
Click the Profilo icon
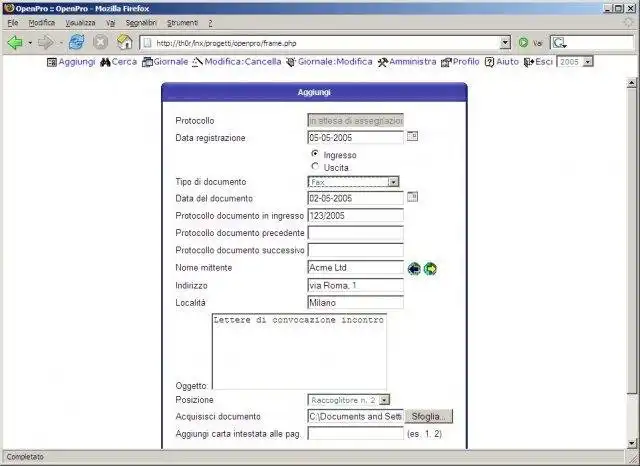tap(446, 62)
